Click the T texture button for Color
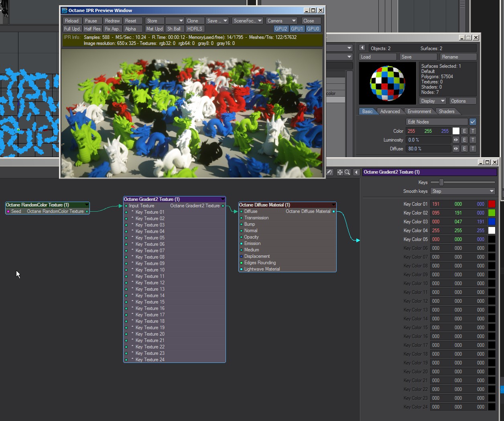Image resolution: width=504 pixels, height=421 pixels. click(473, 131)
